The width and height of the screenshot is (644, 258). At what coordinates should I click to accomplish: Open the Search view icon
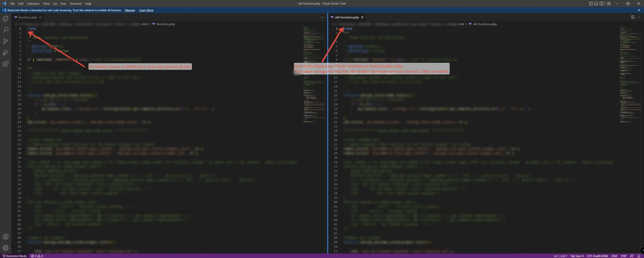point(5,30)
